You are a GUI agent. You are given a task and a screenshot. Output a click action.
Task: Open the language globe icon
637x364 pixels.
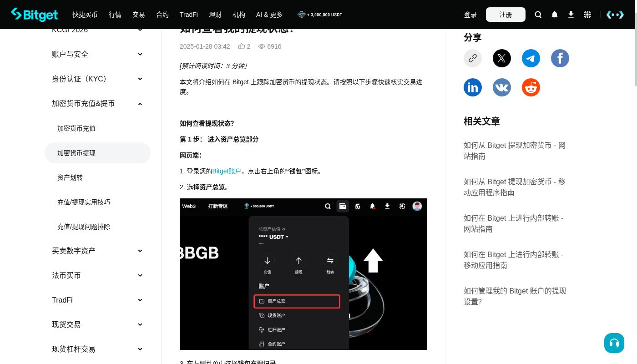point(587,15)
